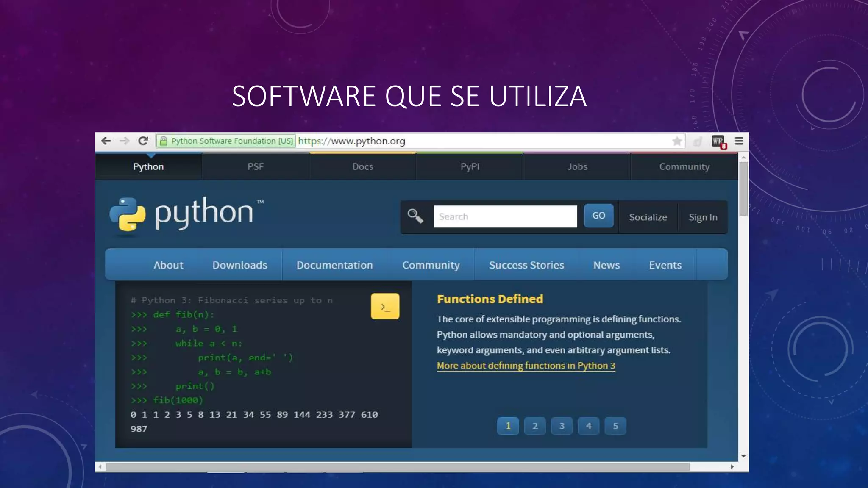Select slide 4 in the code carousel
868x488 pixels.
(589, 426)
